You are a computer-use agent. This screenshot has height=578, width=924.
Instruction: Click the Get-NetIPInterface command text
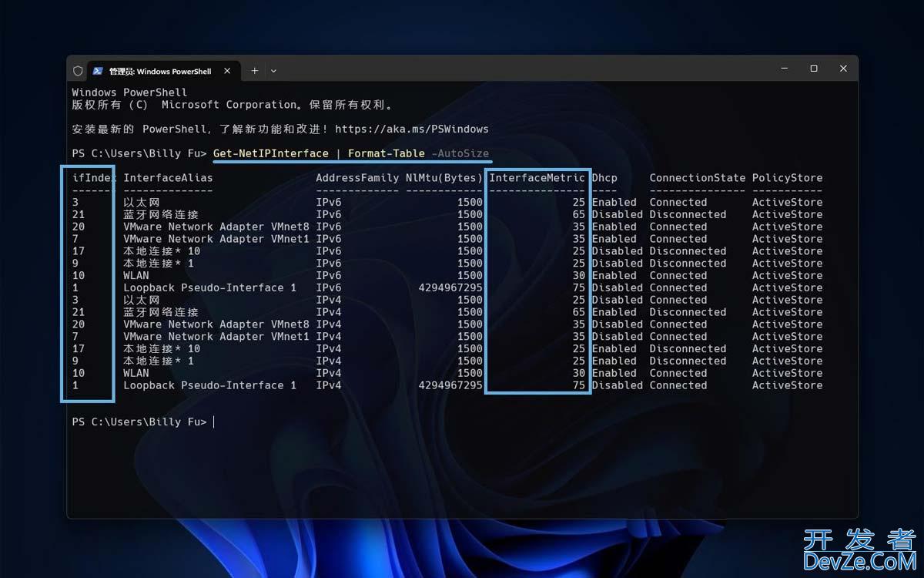(x=271, y=153)
